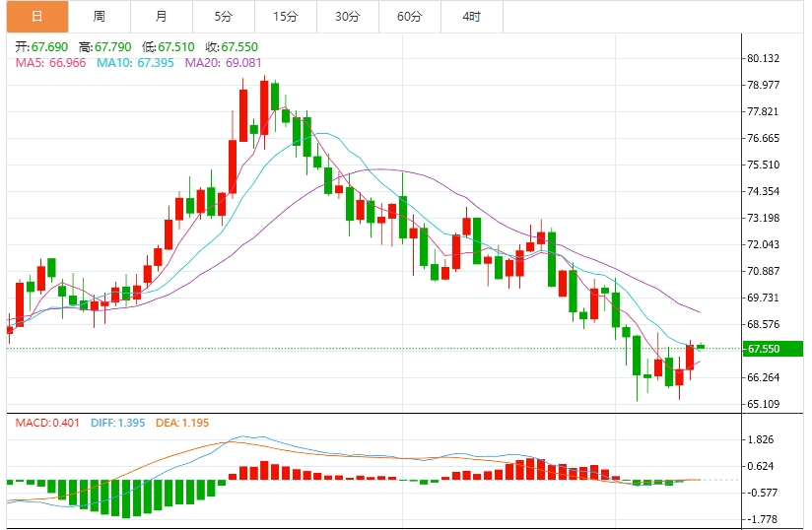Click the current price tag 67.550

point(773,349)
